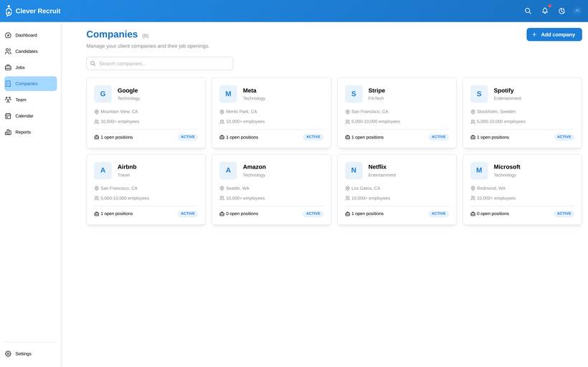Click 'Redmond, WA' location text
Screen dimensions: 588x367
[x=491, y=189]
